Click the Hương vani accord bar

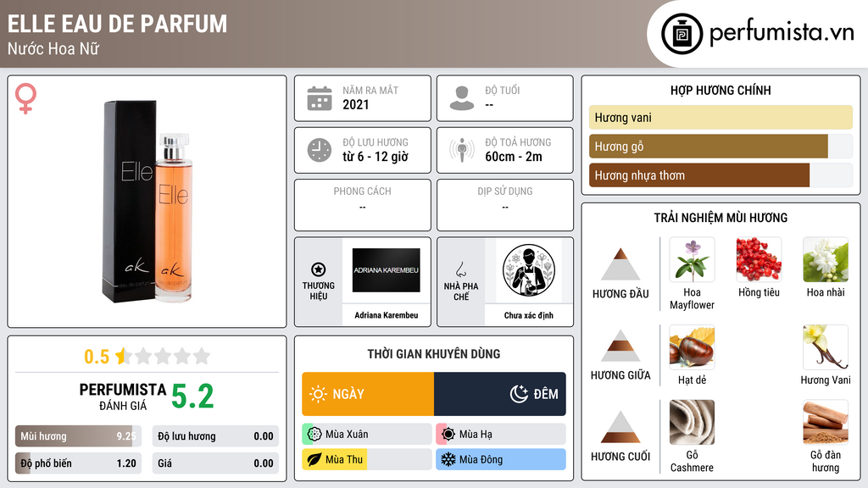[x=721, y=117]
